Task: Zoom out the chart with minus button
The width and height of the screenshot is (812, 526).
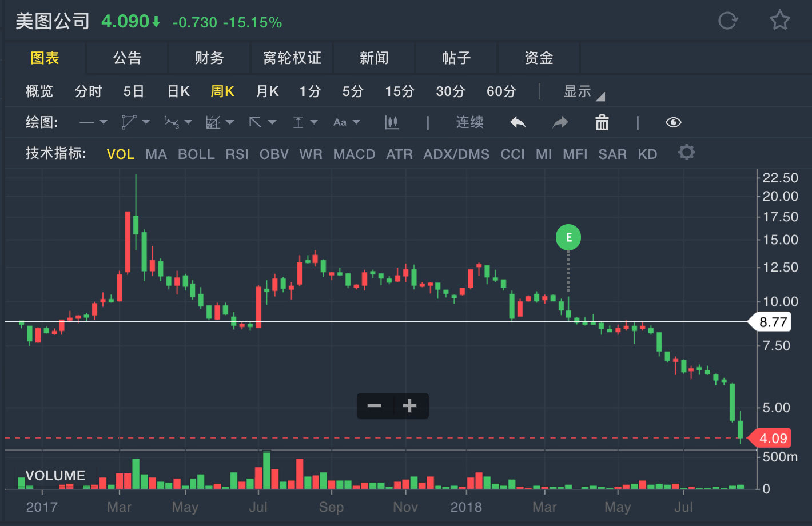Action: 375,406
